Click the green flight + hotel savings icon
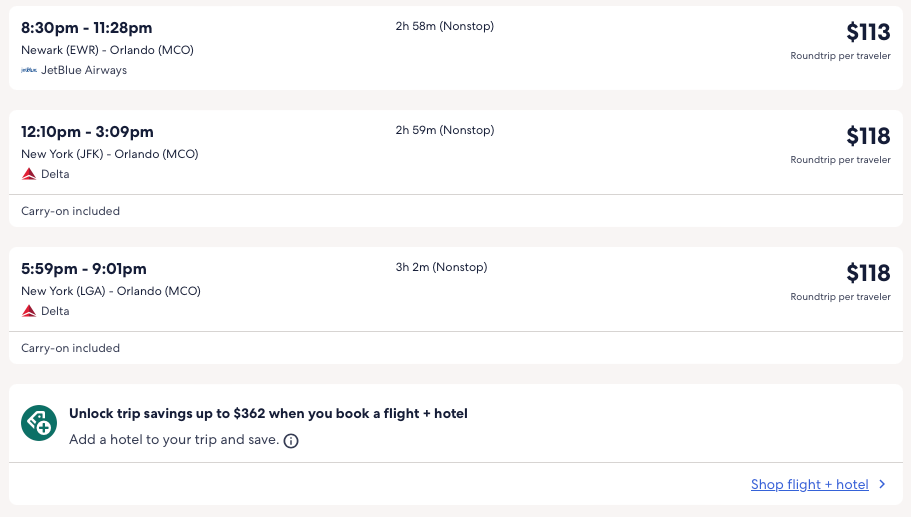This screenshot has height=517, width=911. [39, 424]
